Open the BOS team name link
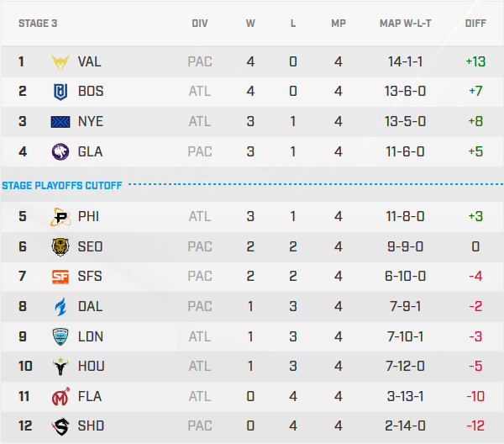Image resolution: width=504 pixels, height=444 pixels. coord(91,92)
